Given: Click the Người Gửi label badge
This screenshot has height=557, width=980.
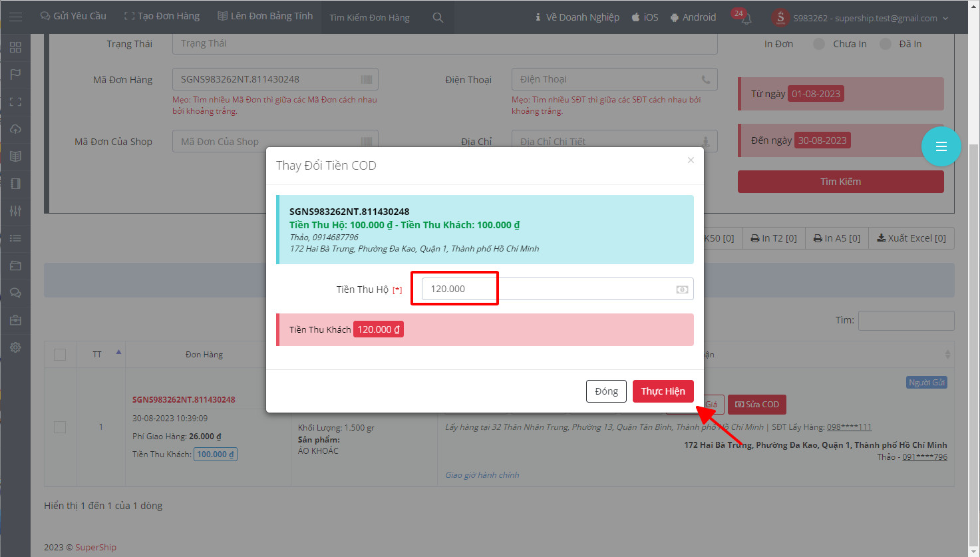Looking at the screenshot, I should click(927, 383).
